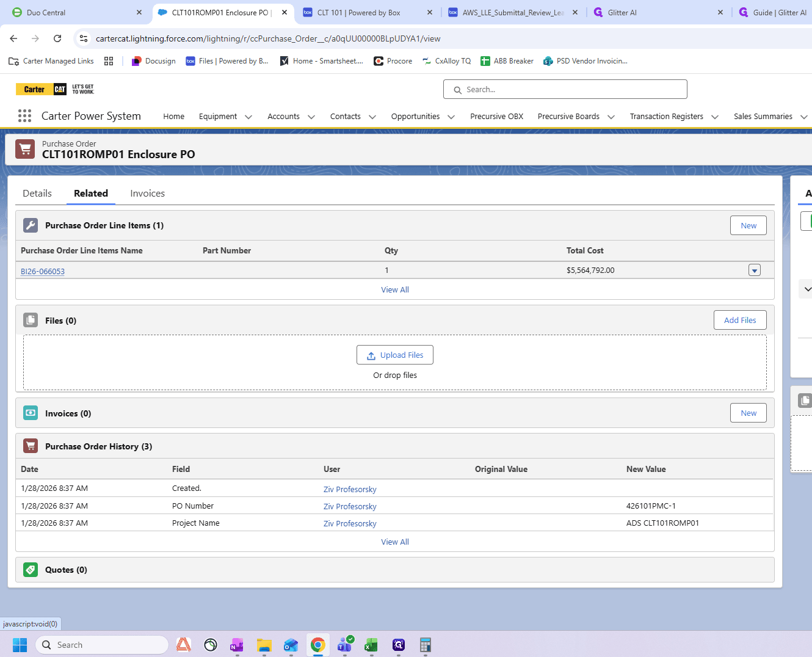Viewport: 812px width, 657px height.
Task: Click the Purchase Order shopping cart icon
Action: pyautogui.click(x=25, y=149)
